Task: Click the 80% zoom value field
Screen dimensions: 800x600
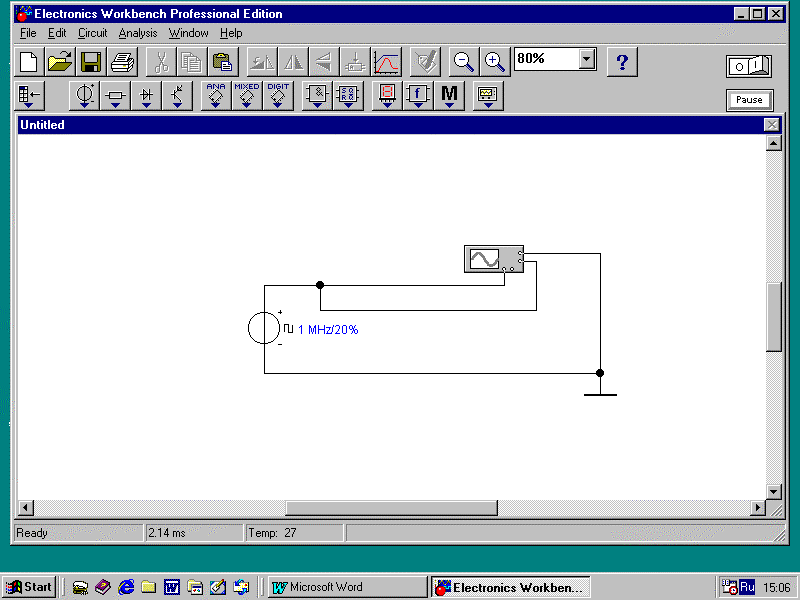Action: point(546,59)
